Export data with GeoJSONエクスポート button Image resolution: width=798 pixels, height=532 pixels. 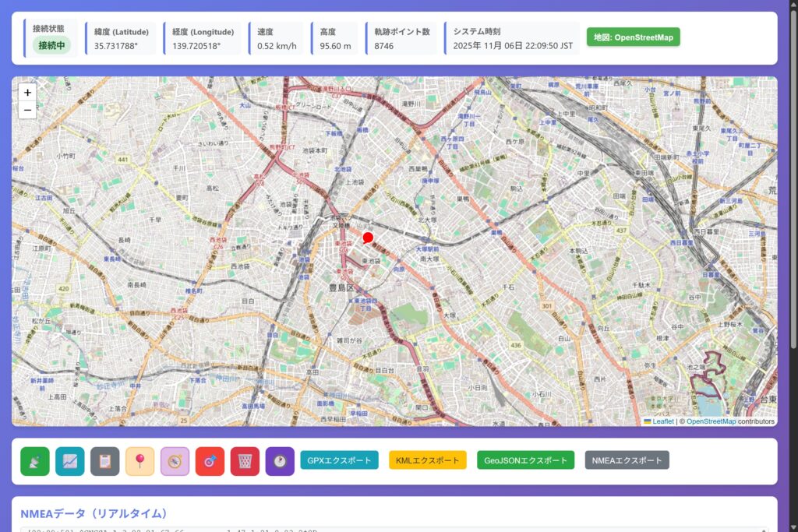[525, 460]
